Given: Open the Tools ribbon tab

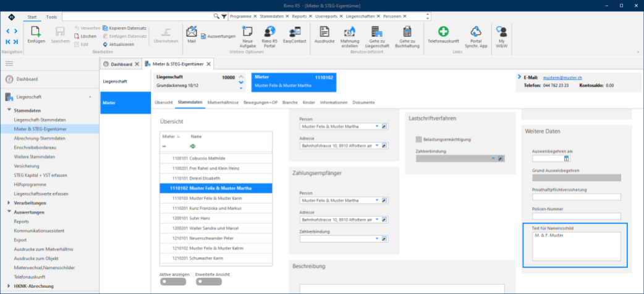Looking at the screenshot, I should click(52, 17).
